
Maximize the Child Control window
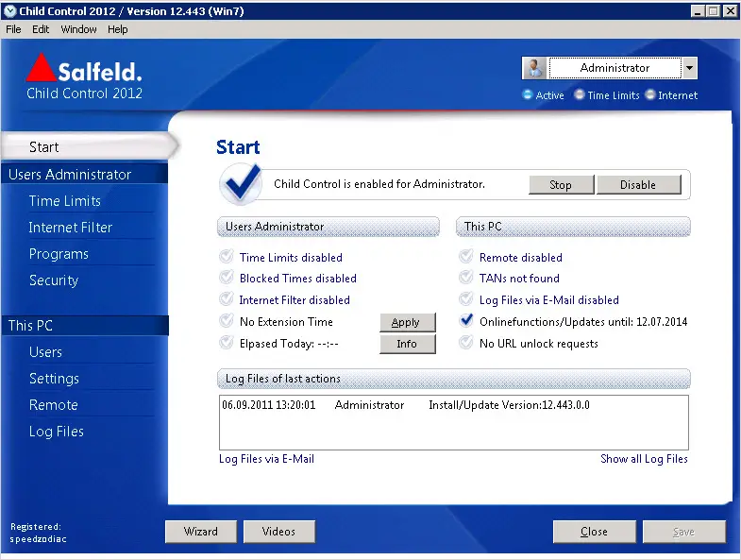click(714, 11)
